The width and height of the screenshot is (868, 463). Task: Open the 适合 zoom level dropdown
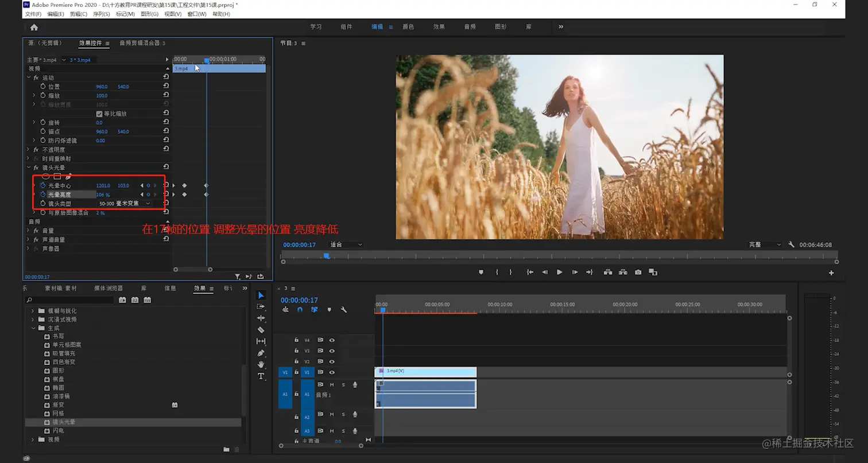pos(346,245)
